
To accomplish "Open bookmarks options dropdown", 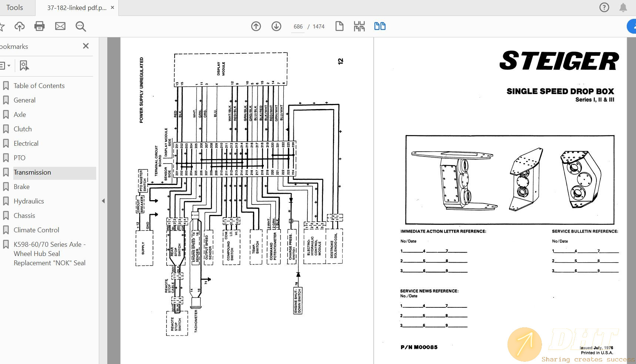I will pyautogui.click(x=5, y=66).
